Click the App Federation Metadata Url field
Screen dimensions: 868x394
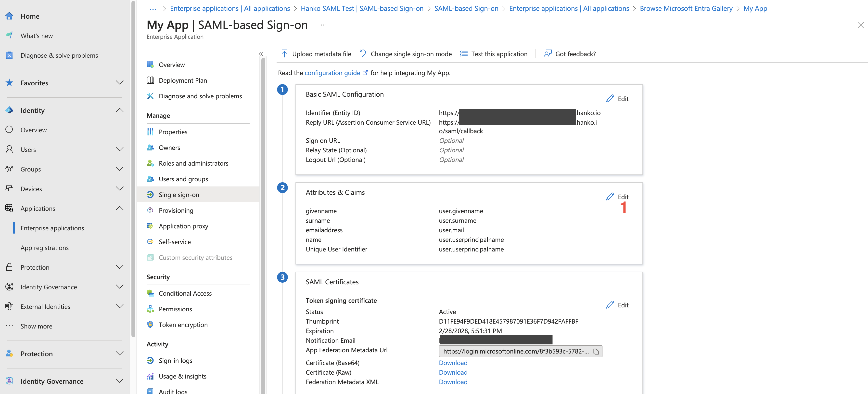tap(515, 352)
